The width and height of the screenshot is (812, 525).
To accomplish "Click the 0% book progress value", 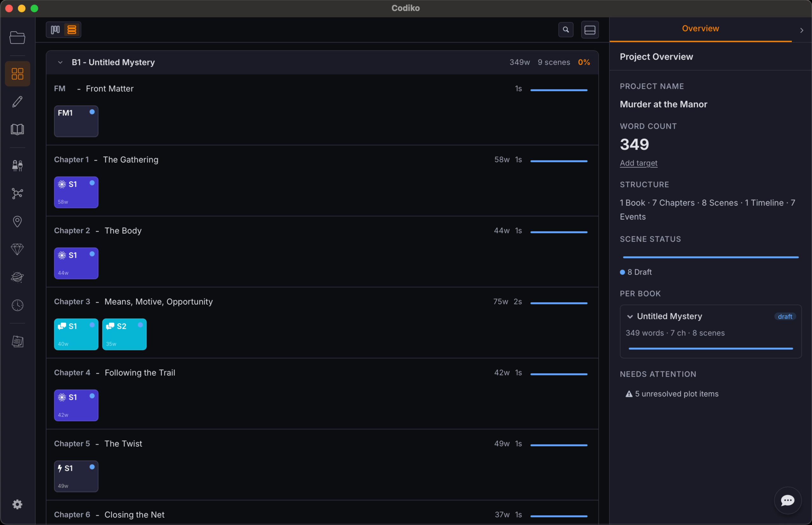I will 584,62.
